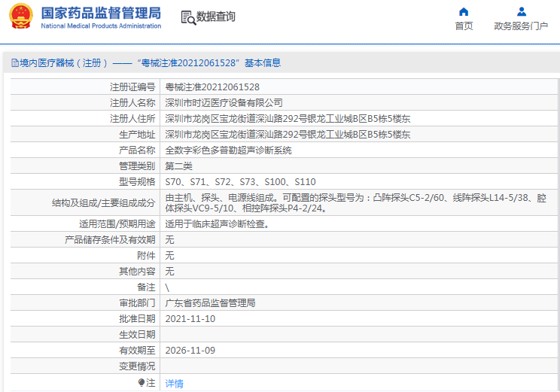Click the 注册证编号 label

pos(132,87)
